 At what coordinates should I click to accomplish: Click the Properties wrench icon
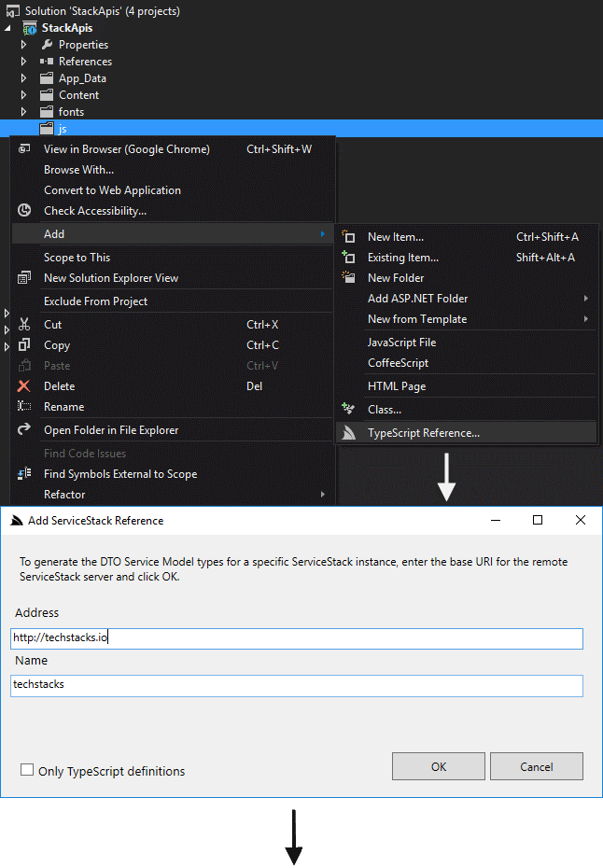(x=47, y=44)
